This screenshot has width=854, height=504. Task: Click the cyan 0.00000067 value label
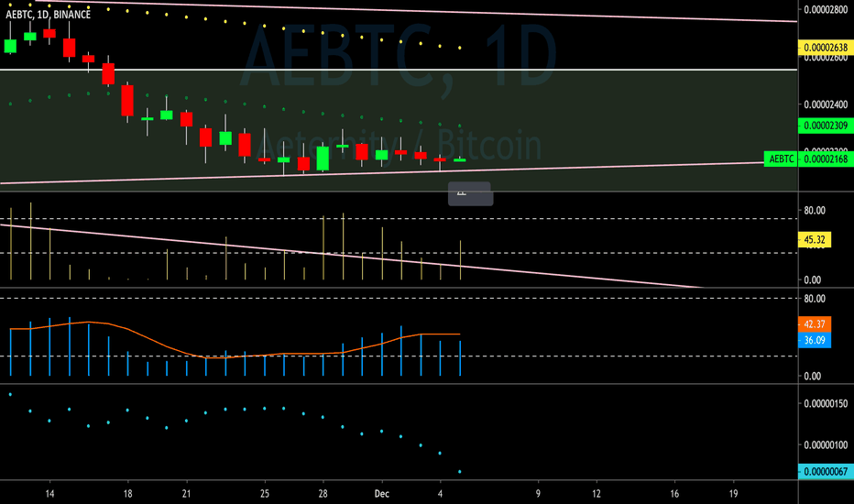[826, 471]
